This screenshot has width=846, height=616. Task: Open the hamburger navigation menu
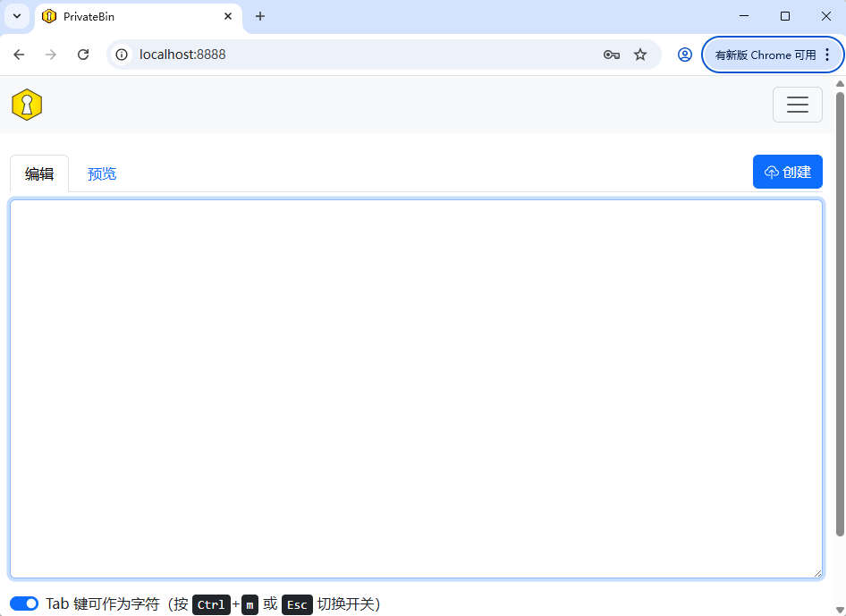tap(797, 105)
